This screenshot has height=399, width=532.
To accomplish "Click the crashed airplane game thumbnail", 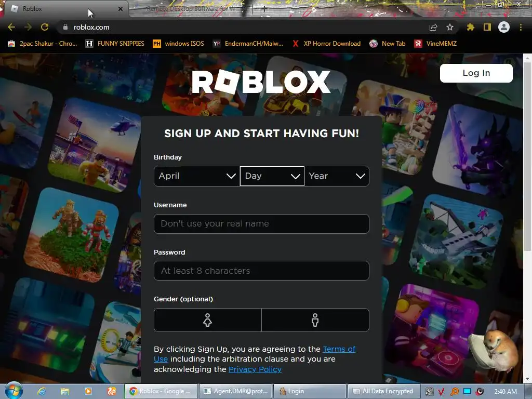I will pyautogui.click(x=457, y=241).
